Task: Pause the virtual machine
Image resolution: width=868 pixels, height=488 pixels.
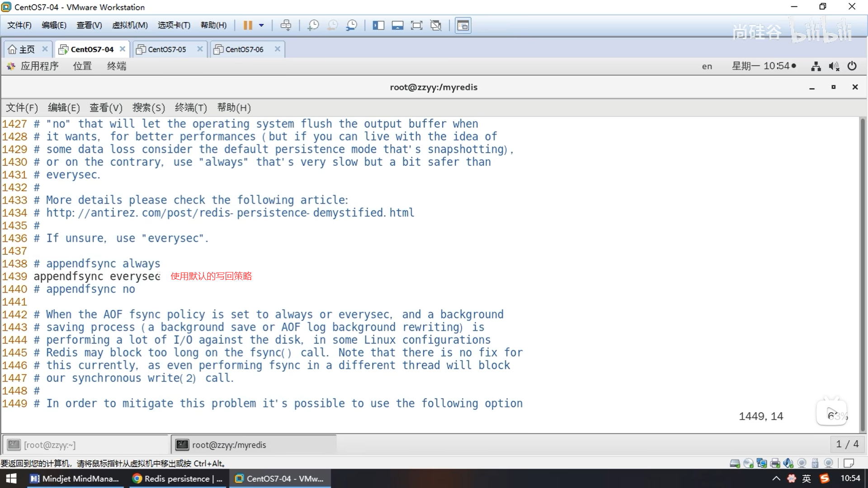Action: [247, 25]
